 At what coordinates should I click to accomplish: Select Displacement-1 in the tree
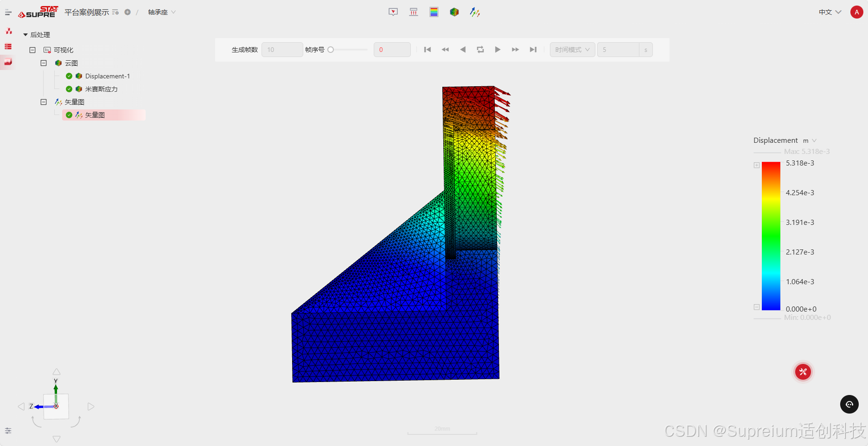[x=108, y=76]
